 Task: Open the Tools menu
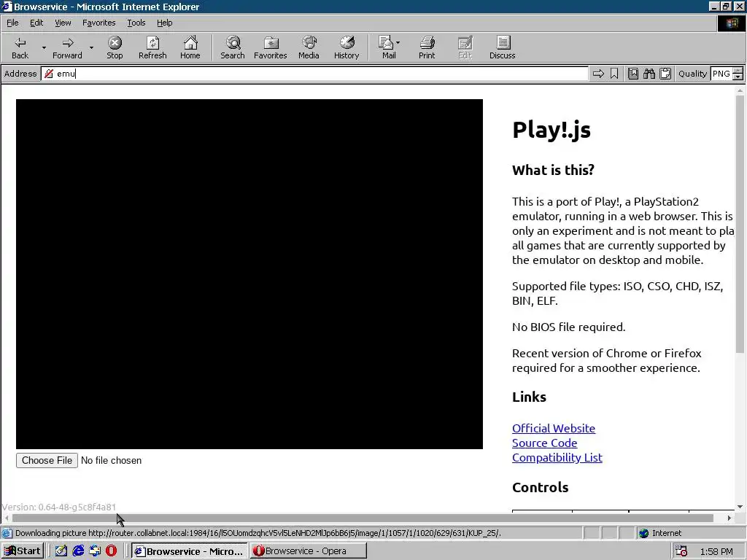coord(136,23)
